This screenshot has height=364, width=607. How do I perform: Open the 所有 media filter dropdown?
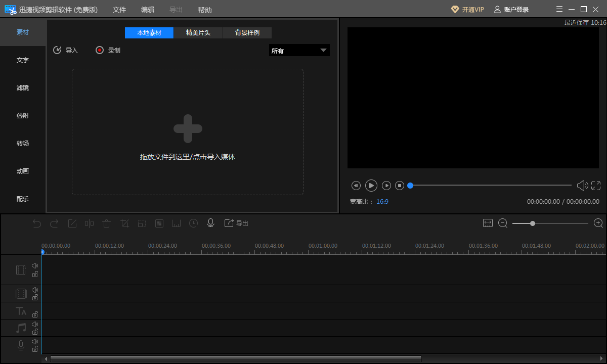(x=299, y=51)
